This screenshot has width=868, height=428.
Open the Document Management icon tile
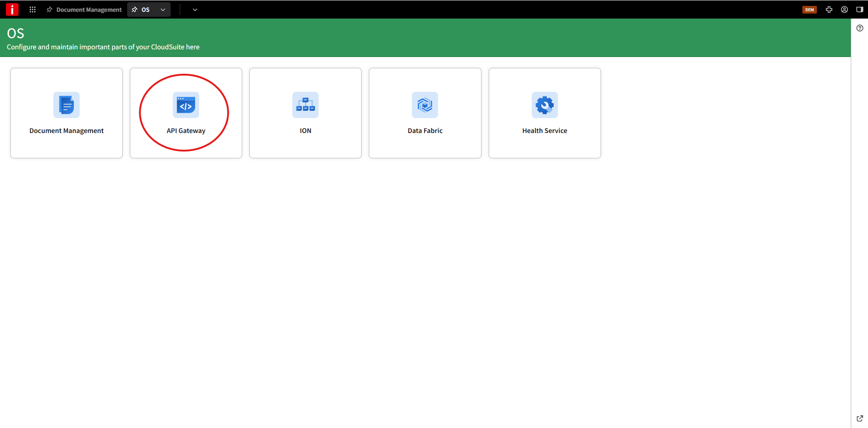(x=67, y=105)
